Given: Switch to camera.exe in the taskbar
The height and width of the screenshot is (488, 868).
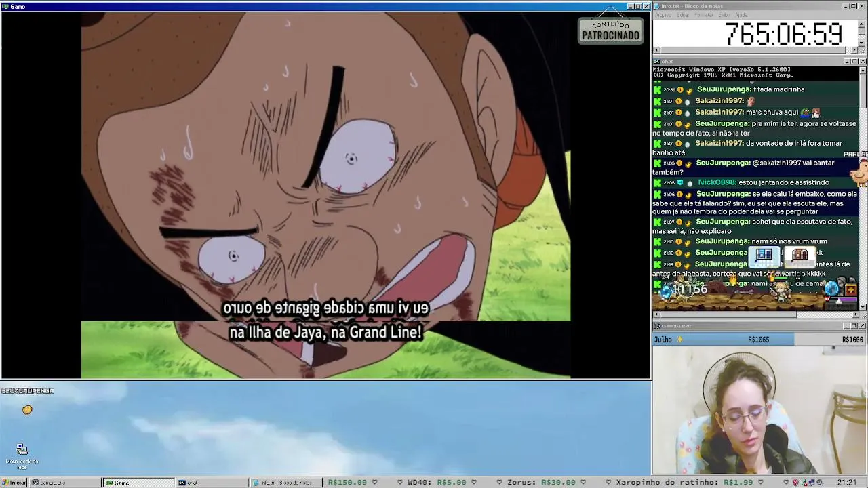Looking at the screenshot, I should pos(66,483).
